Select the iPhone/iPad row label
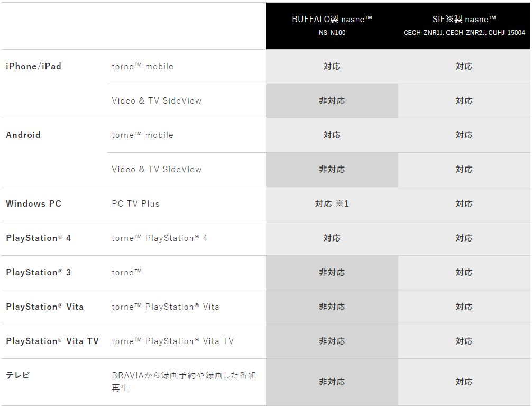This screenshot has height=408, width=532. [33, 66]
